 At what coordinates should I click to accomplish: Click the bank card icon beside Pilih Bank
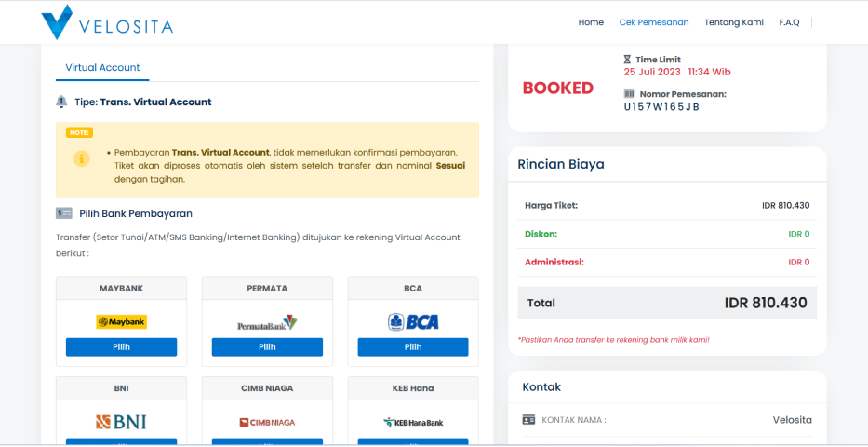63,213
